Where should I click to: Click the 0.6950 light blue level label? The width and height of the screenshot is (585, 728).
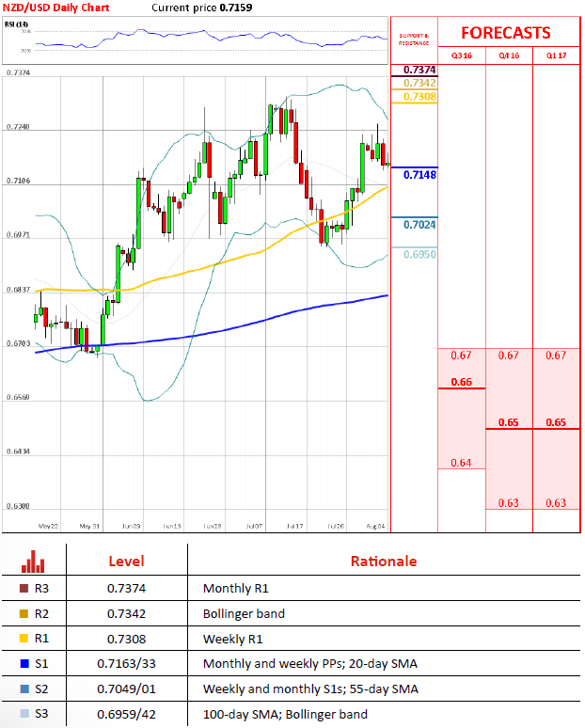(419, 254)
